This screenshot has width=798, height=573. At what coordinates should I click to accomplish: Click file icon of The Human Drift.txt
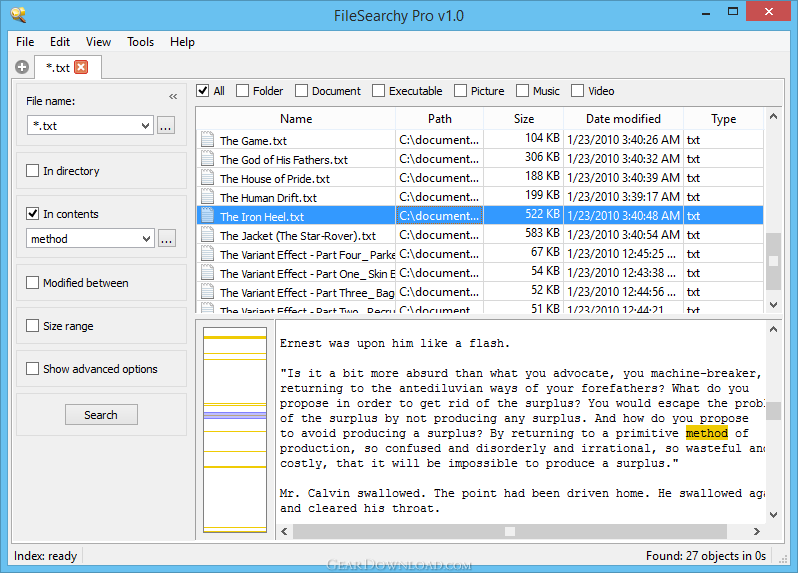207,196
